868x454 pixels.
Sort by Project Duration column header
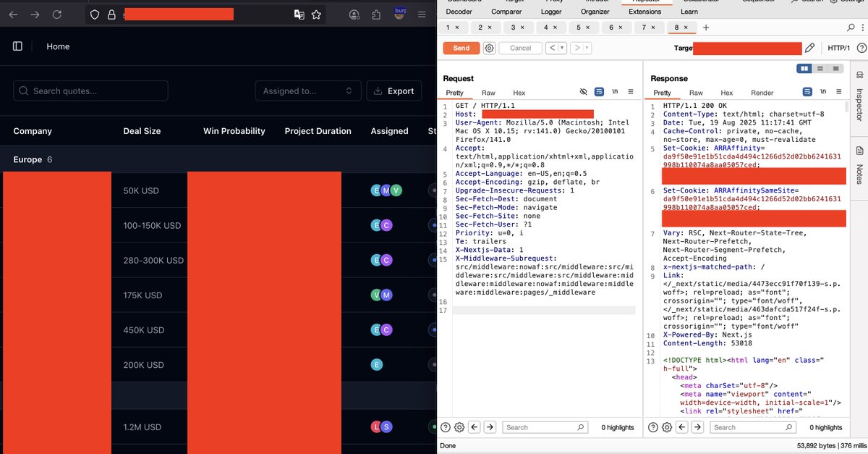[x=318, y=131]
